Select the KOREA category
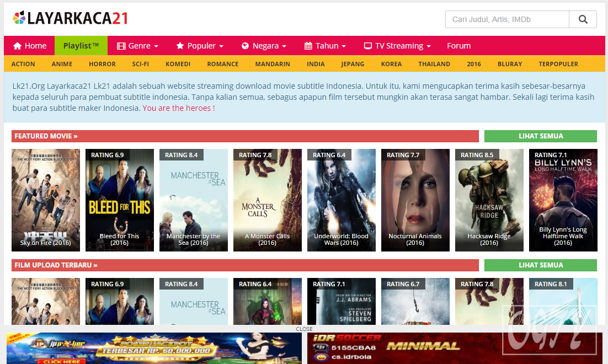 tap(391, 64)
